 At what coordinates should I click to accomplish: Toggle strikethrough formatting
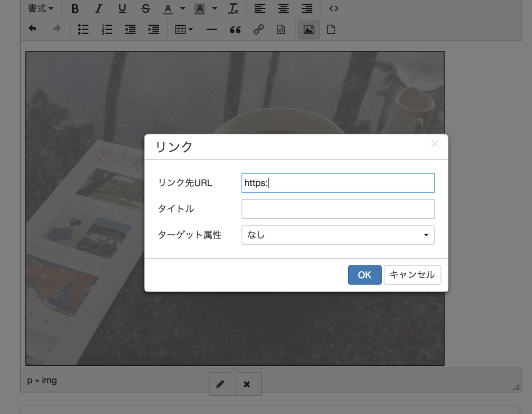tap(145, 9)
